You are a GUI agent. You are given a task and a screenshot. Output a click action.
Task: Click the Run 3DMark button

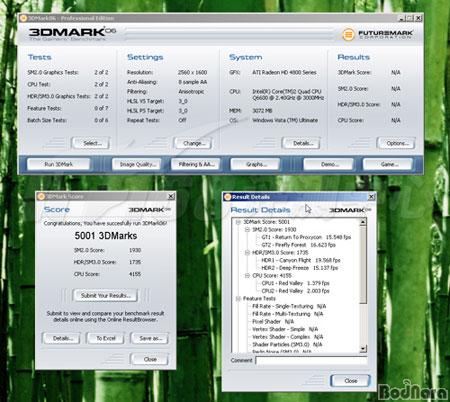(59, 164)
